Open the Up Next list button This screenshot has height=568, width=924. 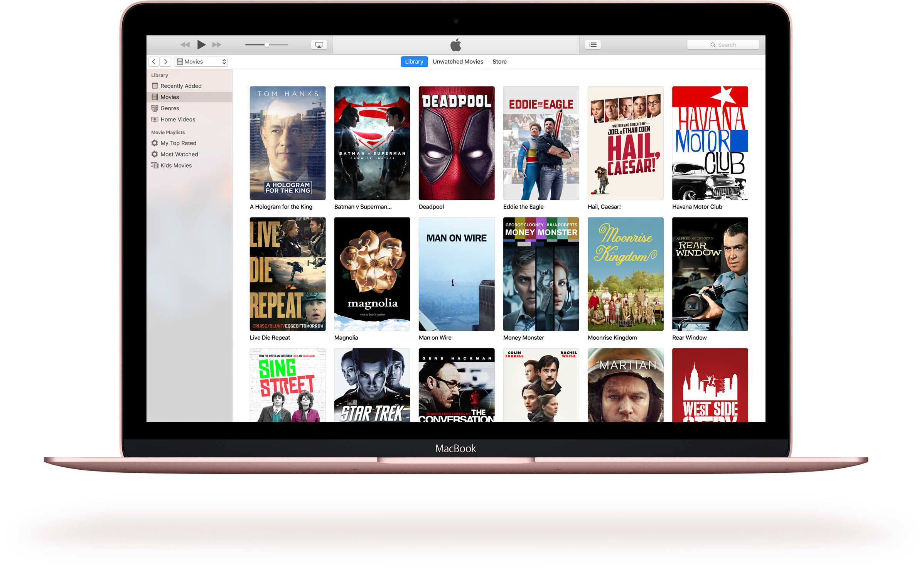pyautogui.click(x=593, y=45)
